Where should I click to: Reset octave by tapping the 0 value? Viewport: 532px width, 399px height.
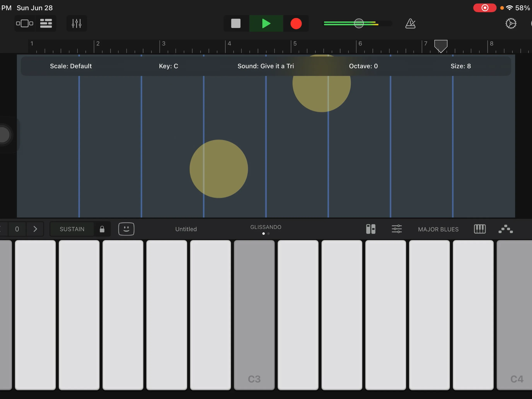[17, 229]
